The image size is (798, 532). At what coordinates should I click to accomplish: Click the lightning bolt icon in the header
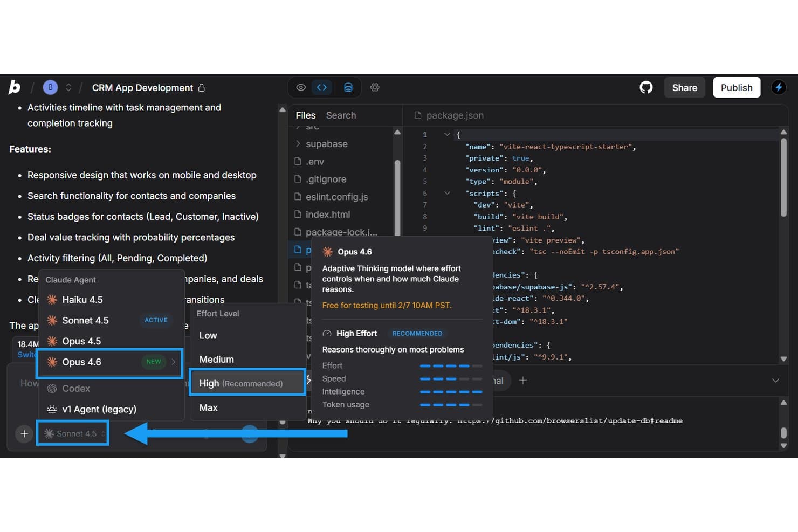tap(779, 87)
